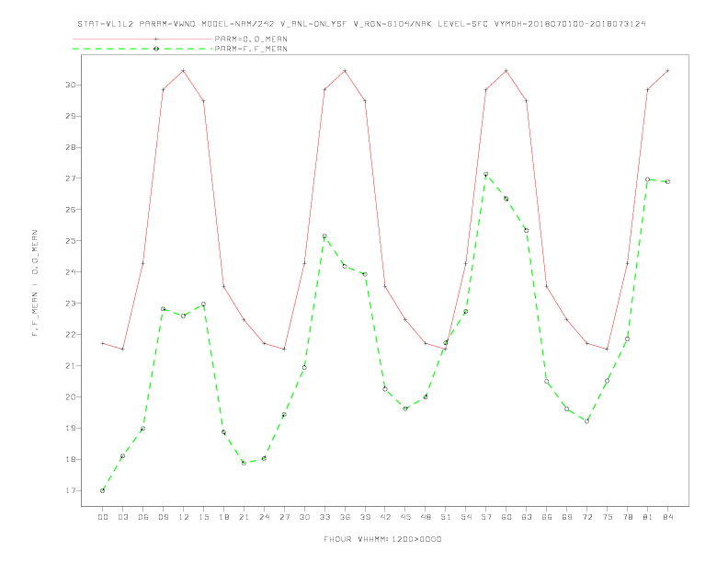Click the y-axis tick label 26
728x563 pixels.
[x=71, y=210]
